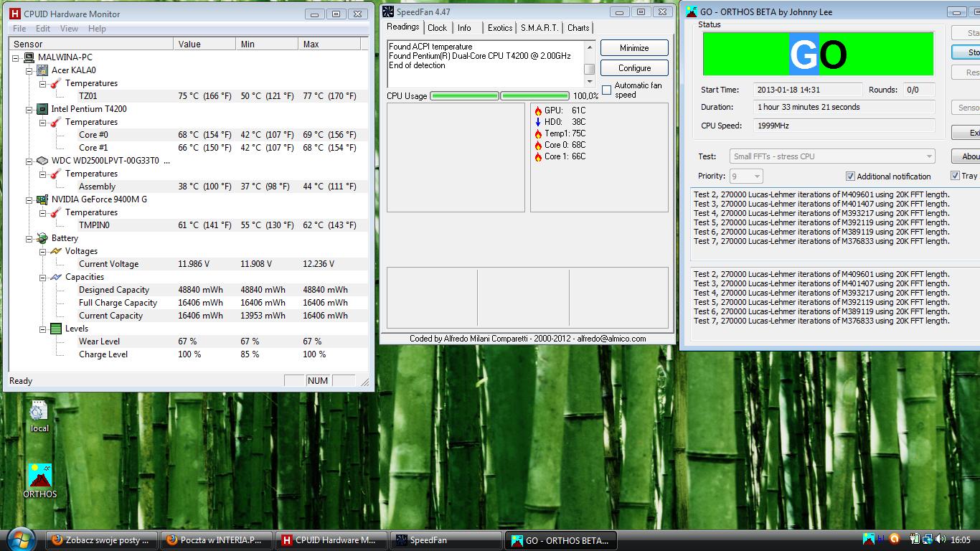Switch to the Charts tab in SpeedFan
Image resolution: width=980 pixels, height=551 pixels.
tap(578, 28)
